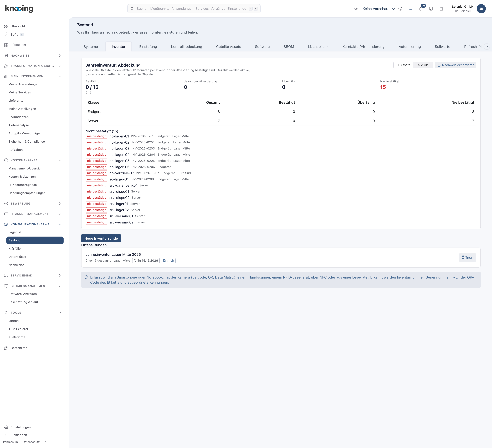Click the Bestenliste rocket icon
The height and width of the screenshot is (448, 492).
[6, 348]
